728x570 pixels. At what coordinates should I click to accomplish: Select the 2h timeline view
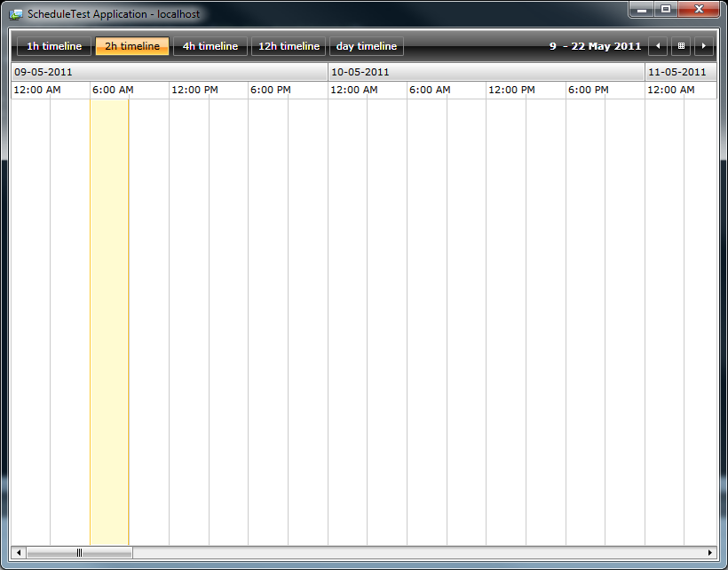point(132,46)
